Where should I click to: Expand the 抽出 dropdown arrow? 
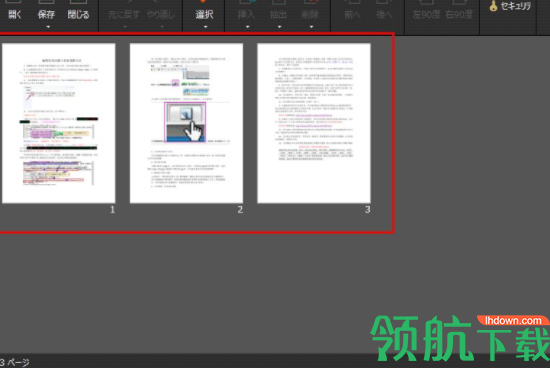280,27
